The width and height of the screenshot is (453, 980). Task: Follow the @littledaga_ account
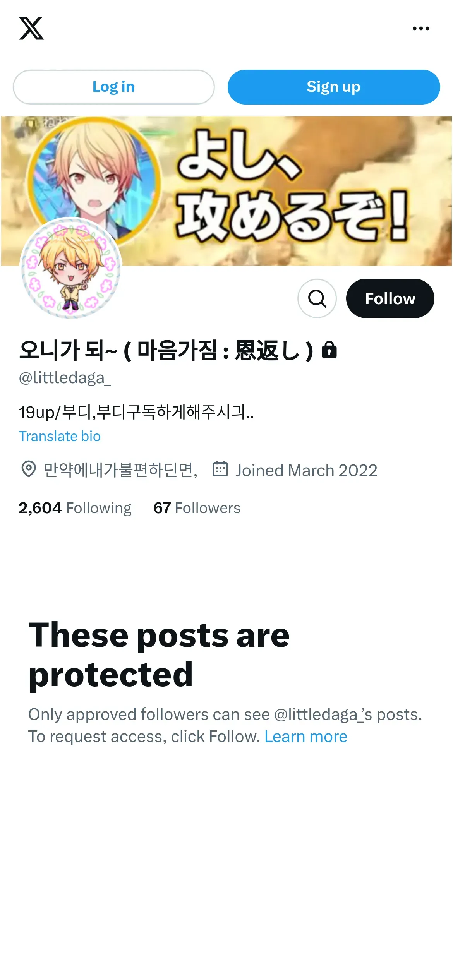click(390, 298)
